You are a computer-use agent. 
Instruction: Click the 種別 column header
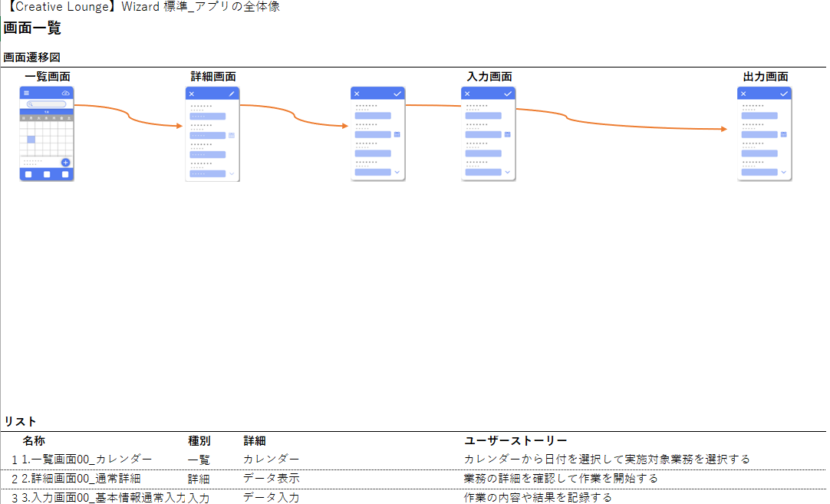click(x=199, y=440)
